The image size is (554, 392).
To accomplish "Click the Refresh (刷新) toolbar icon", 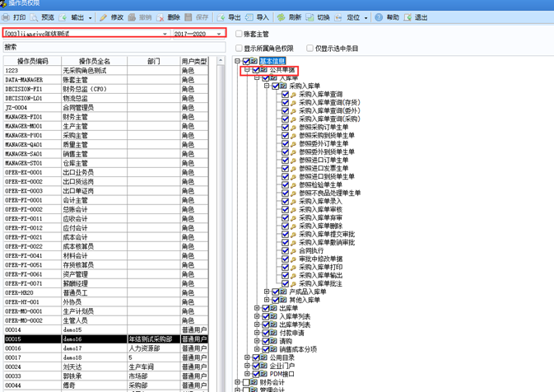I will [x=282, y=17].
